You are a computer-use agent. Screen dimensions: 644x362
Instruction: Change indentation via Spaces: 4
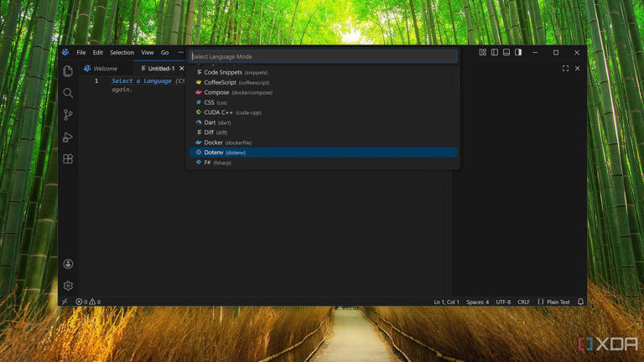(478, 302)
